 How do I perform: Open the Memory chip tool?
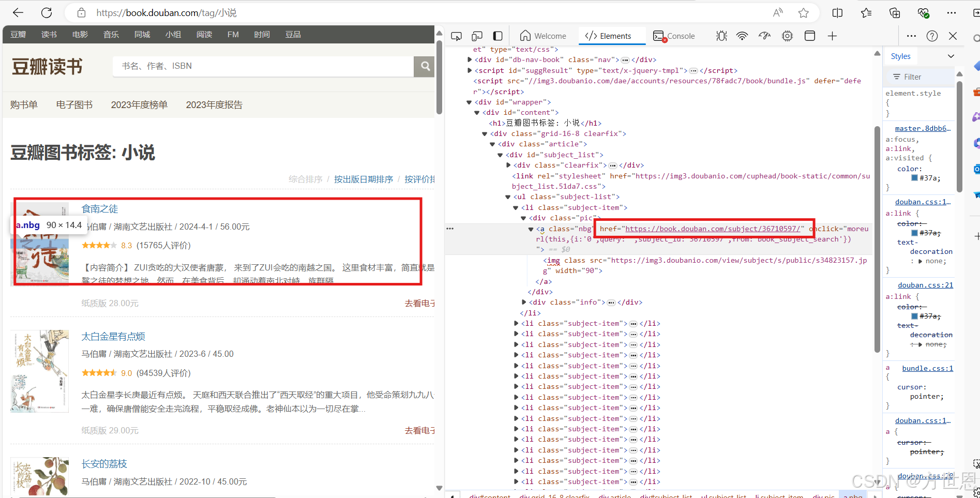point(787,36)
